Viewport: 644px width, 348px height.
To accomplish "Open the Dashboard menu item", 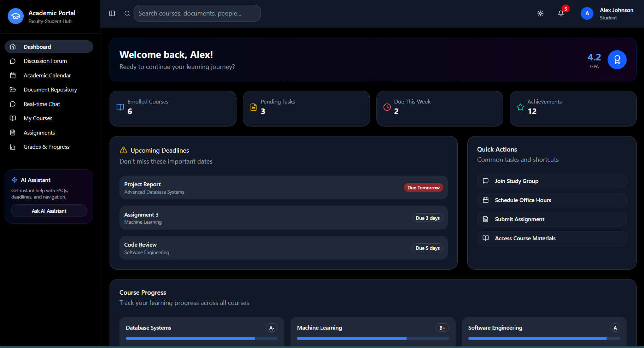I will 49,47.
